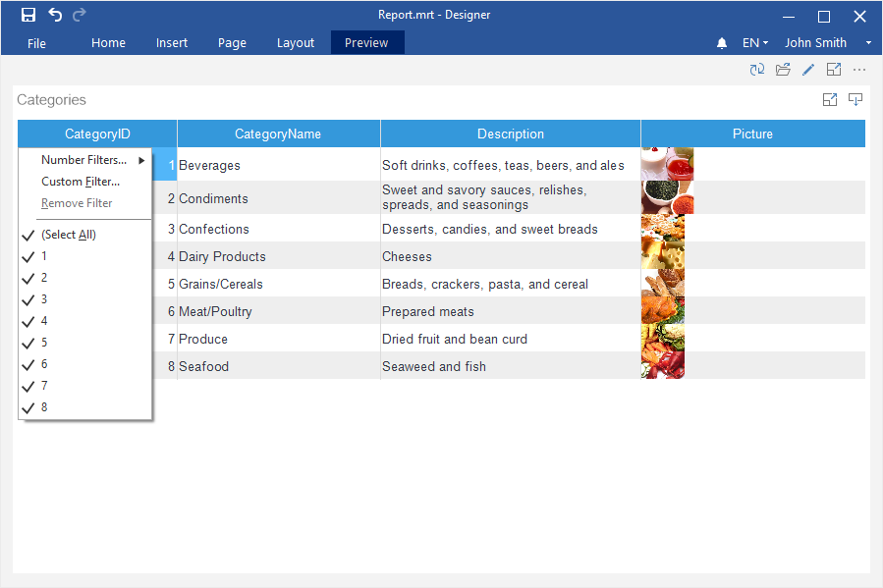The width and height of the screenshot is (883, 588).
Task: Click the Edit pencil icon
Action: pos(808,70)
